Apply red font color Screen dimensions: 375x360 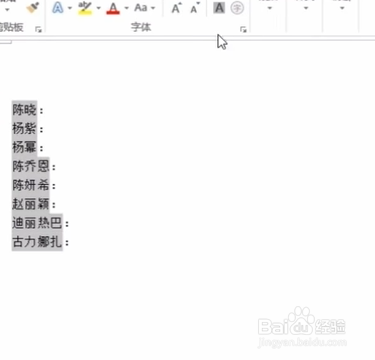[113, 8]
